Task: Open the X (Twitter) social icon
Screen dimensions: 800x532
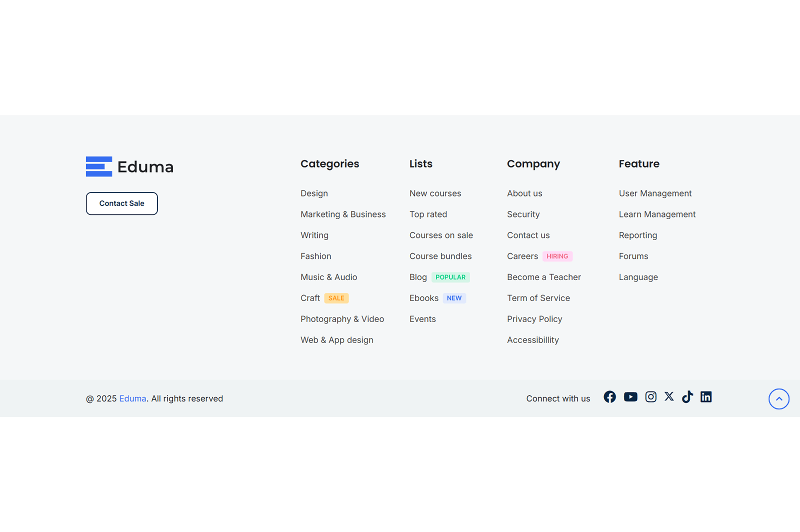Action: (669, 396)
